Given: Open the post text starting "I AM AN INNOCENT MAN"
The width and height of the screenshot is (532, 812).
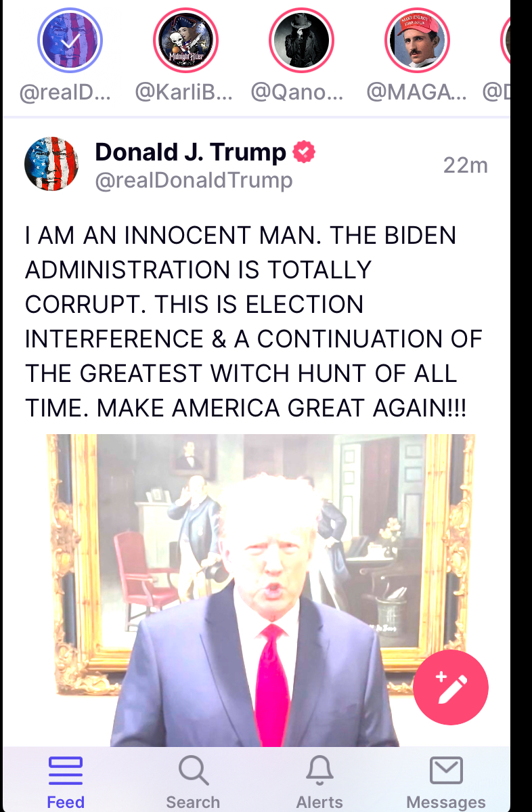Looking at the screenshot, I should point(254,322).
